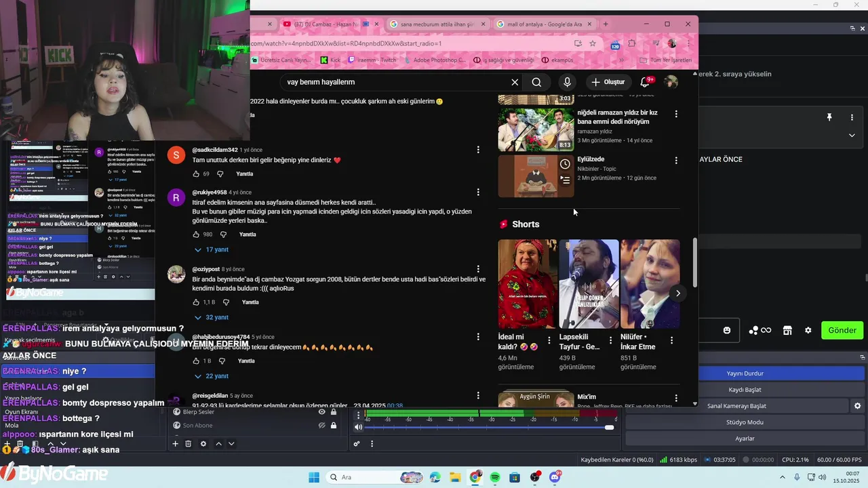
Task: Hide the Blerp Sesler source
Action: (322, 412)
